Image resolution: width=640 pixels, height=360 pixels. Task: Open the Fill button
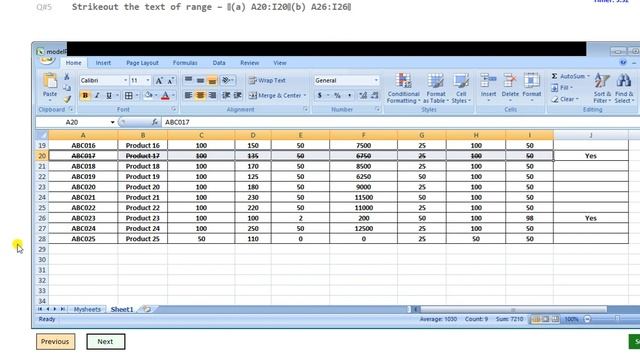click(x=562, y=88)
